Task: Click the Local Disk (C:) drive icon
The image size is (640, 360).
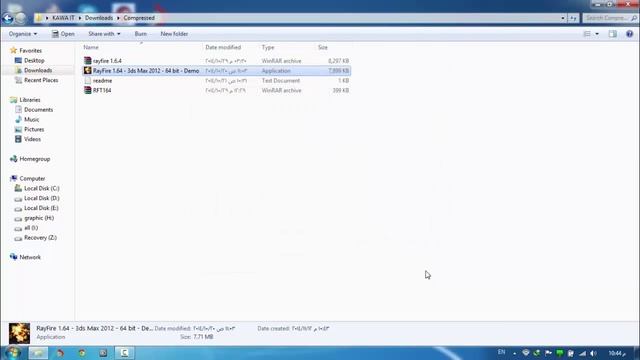Action: click(x=18, y=188)
